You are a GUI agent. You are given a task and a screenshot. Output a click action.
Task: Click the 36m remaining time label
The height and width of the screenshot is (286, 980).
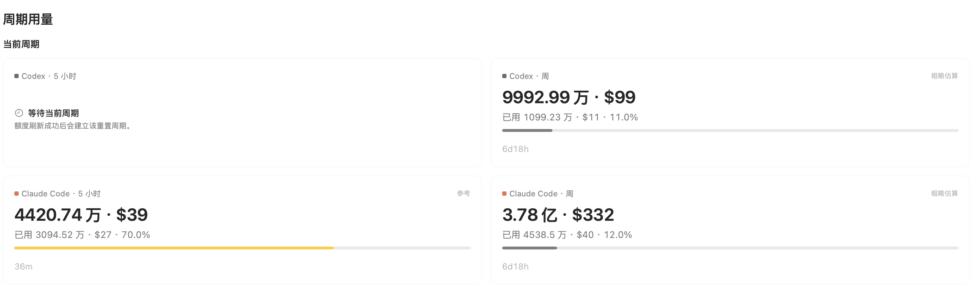[x=24, y=267]
